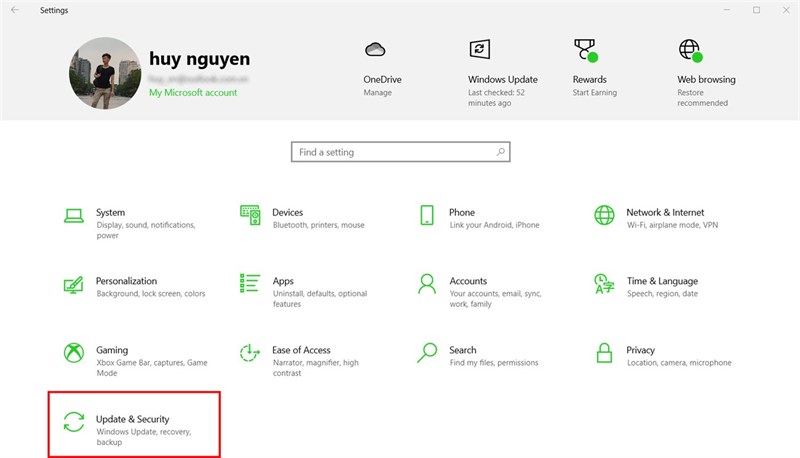
Task: Open Windows Update status in header
Action: (x=502, y=79)
